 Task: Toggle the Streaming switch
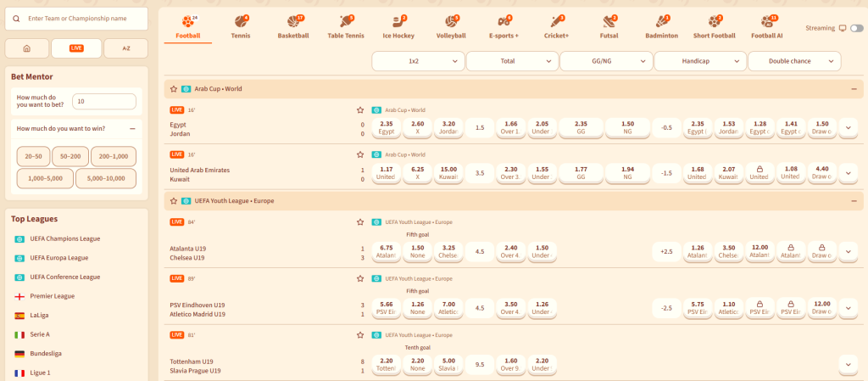tap(856, 28)
